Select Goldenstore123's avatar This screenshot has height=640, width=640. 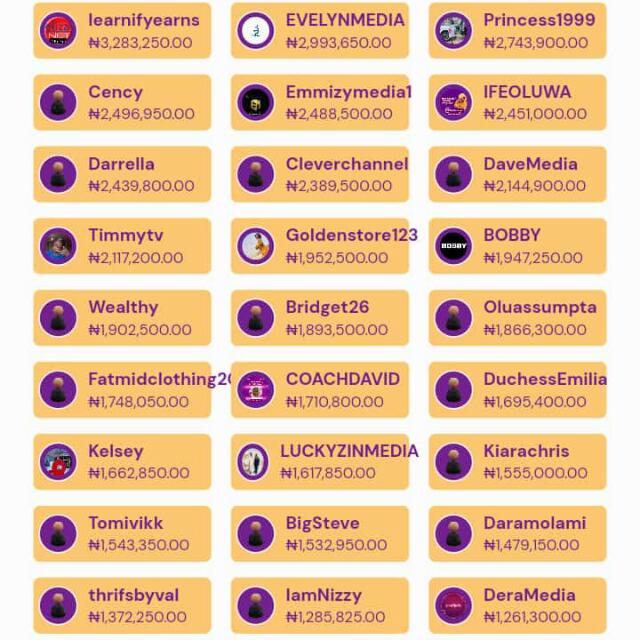(x=256, y=246)
